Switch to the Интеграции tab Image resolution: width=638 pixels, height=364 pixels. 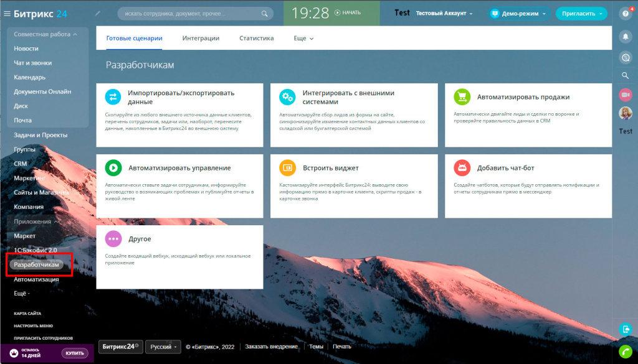[201, 39]
